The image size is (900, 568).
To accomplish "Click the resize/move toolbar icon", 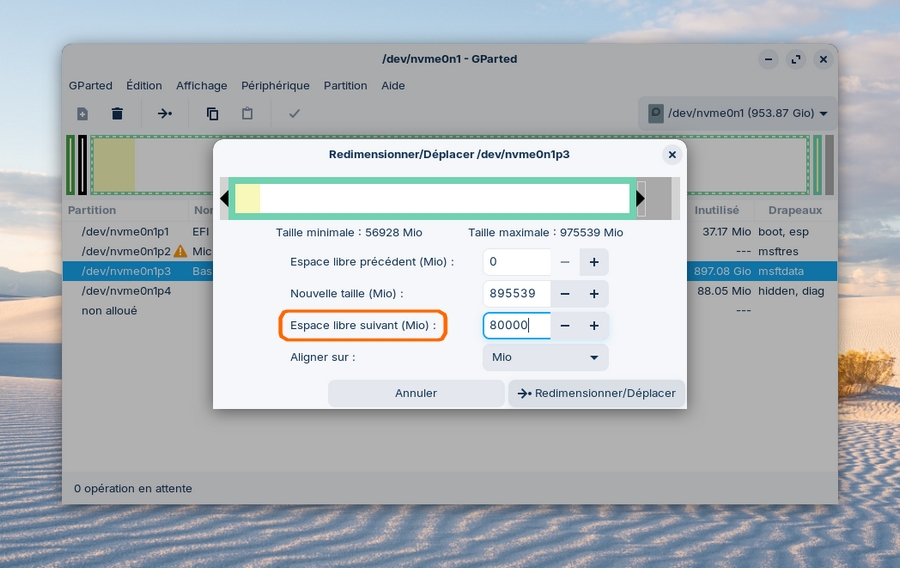I will 165,114.
